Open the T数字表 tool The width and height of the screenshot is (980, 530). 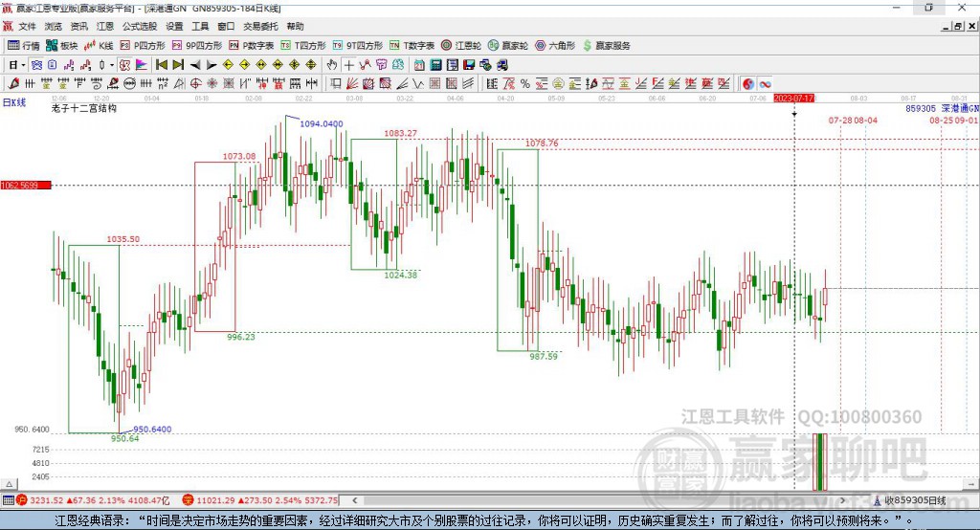412,46
